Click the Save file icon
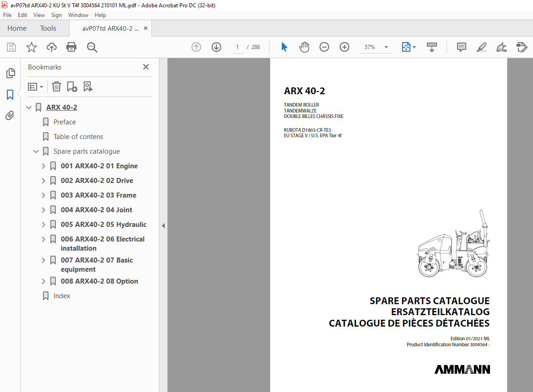Image resolution: width=533 pixels, height=392 pixels. 11,47
